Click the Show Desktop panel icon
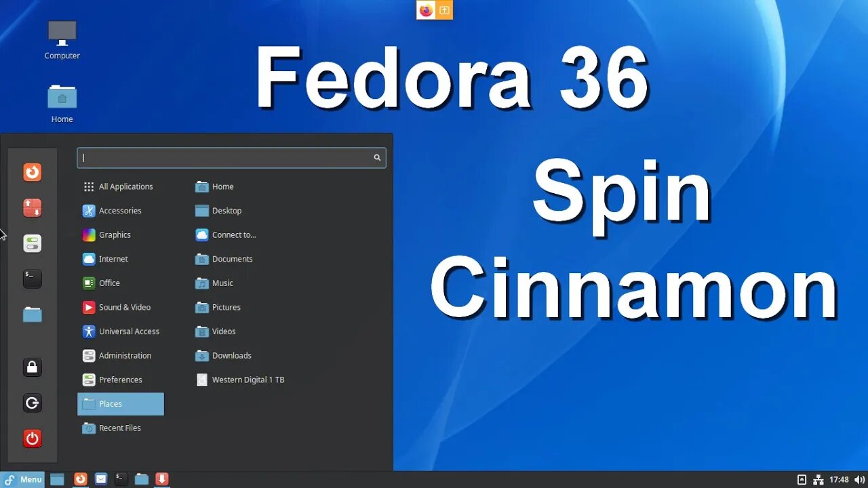 tap(58, 479)
